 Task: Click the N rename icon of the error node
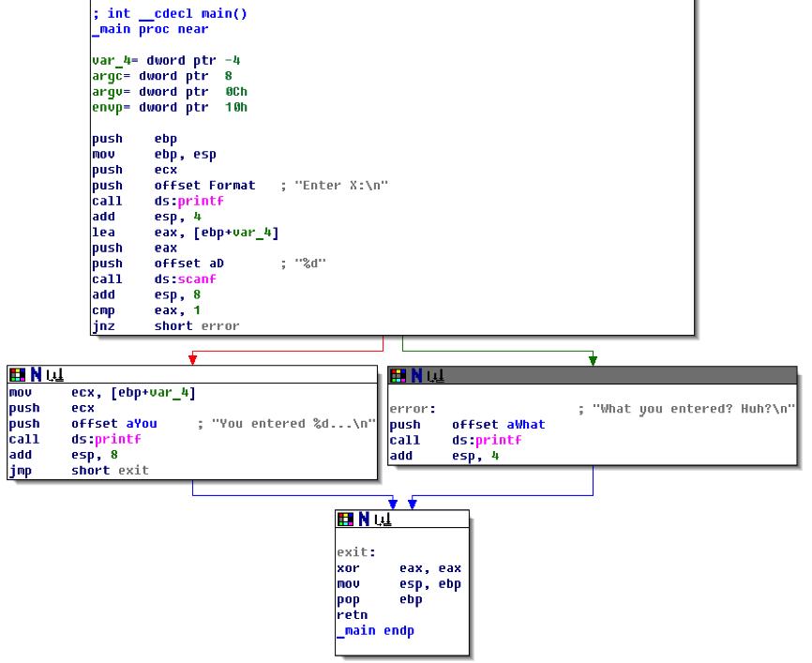[x=416, y=375]
